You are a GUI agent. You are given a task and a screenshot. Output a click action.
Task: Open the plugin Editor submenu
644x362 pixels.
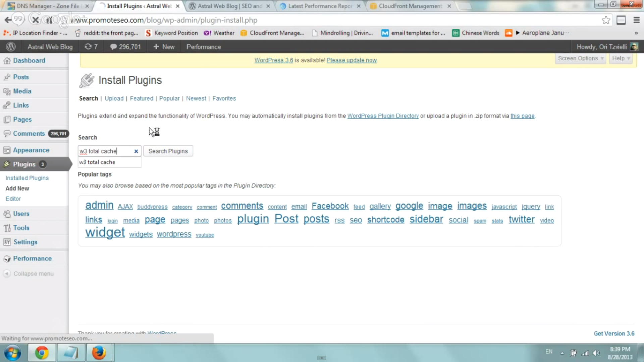pyautogui.click(x=13, y=199)
